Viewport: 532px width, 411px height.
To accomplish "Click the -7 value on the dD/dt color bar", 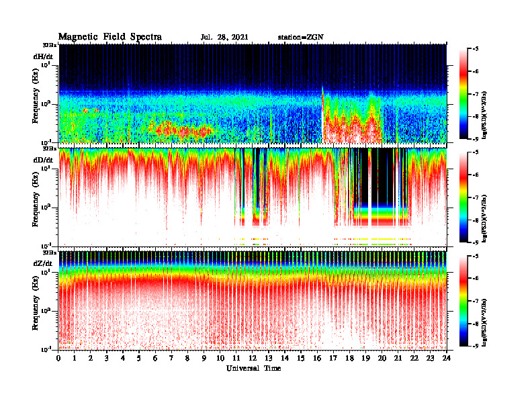I will (x=476, y=197).
